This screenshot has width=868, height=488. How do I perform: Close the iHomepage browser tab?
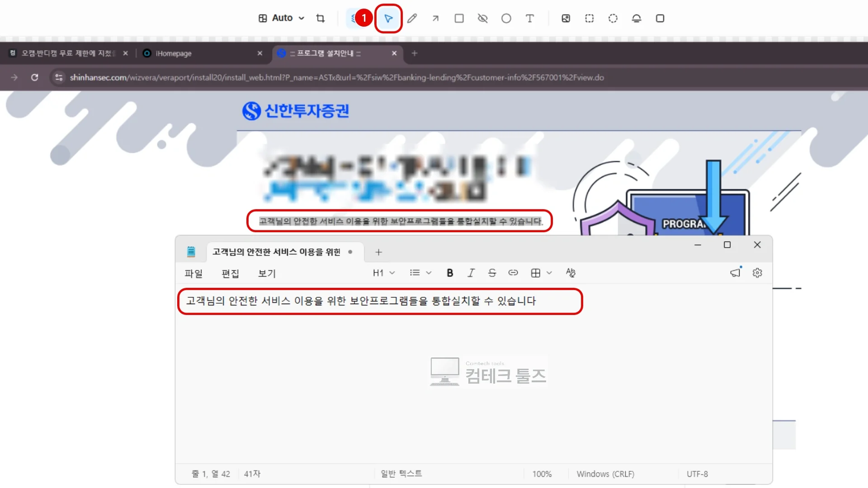coord(260,53)
